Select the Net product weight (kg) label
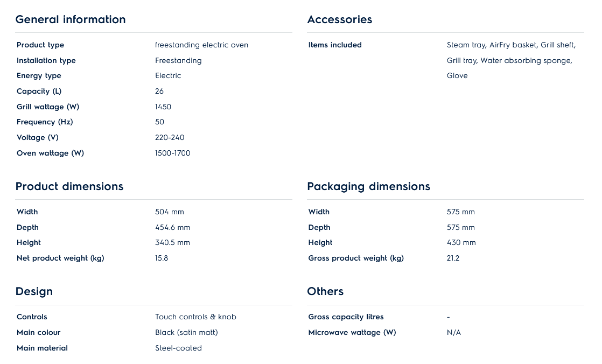The height and width of the screenshot is (364, 602). 60,258
